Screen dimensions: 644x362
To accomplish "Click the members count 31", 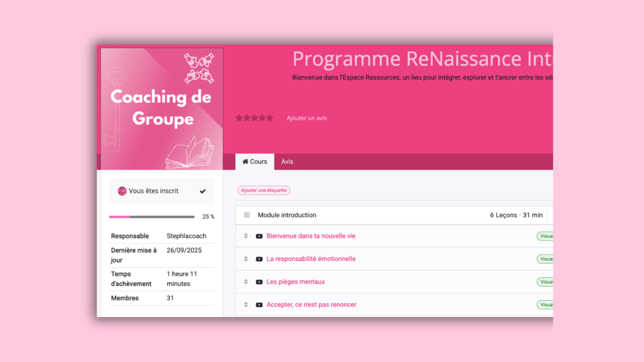I will tap(170, 298).
